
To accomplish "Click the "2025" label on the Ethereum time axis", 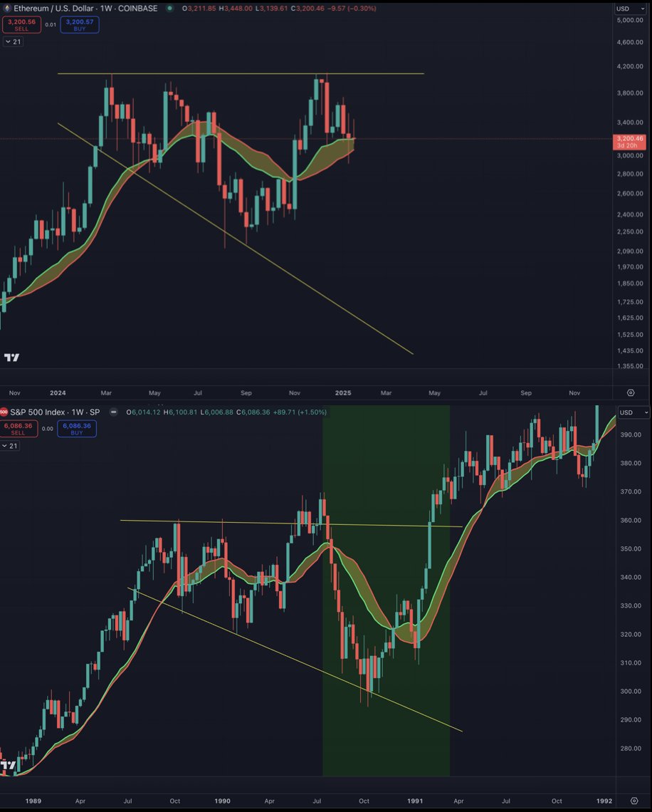I will coord(342,392).
